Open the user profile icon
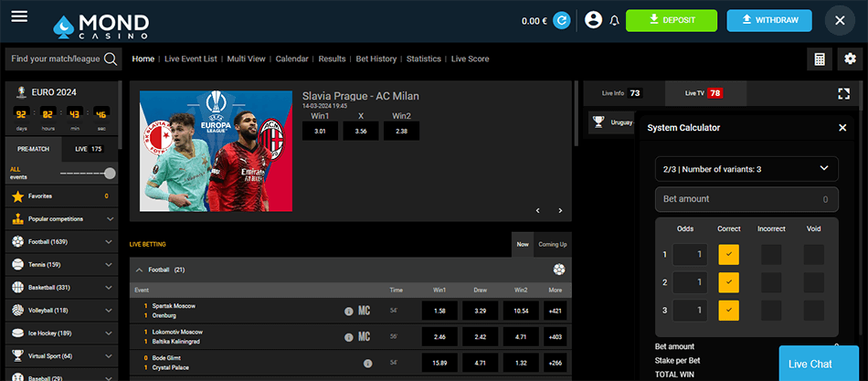The height and width of the screenshot is (381, 868). 593,20
